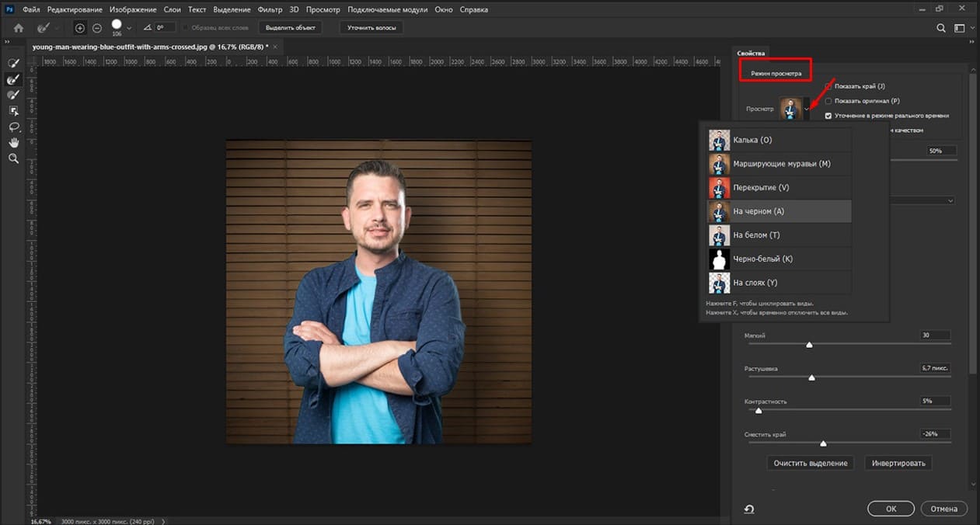980x525 pixels.
Task: Switch brush to subtract minus mode
Action: (97, 28)
